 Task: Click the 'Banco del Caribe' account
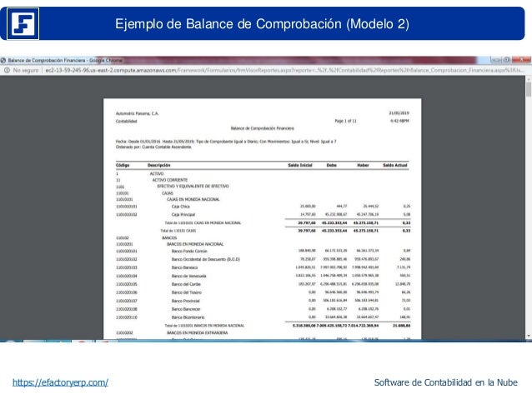click(x=186, y=284)
